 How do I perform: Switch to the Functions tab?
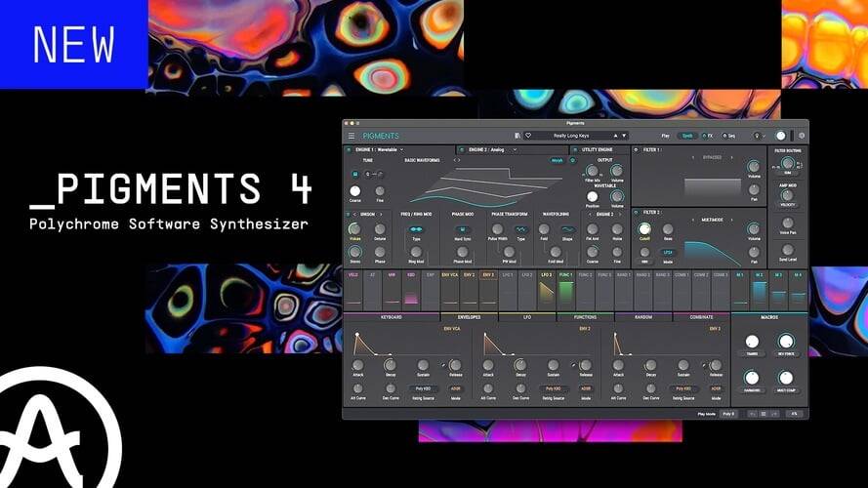click(585, 317)
